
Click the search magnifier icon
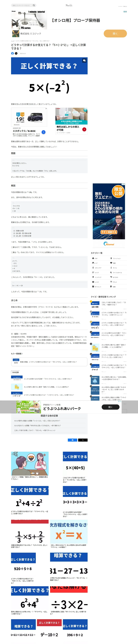34,5
